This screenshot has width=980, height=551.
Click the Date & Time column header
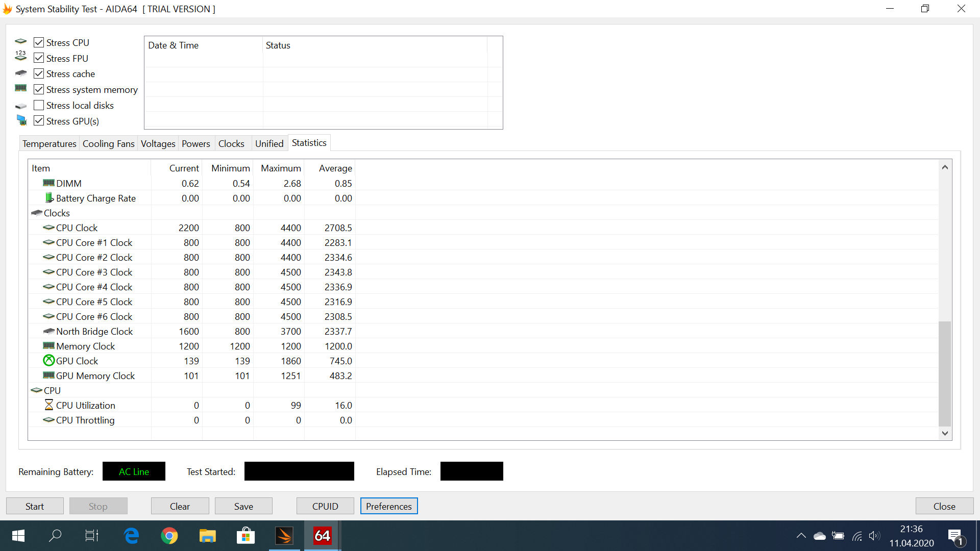click(204, 45)
